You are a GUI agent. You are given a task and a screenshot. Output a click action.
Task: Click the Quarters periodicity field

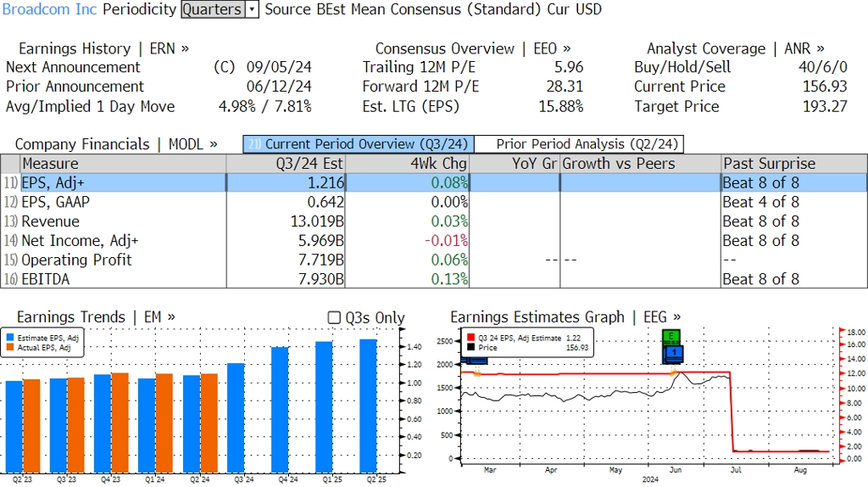click(x=213, y=9)
